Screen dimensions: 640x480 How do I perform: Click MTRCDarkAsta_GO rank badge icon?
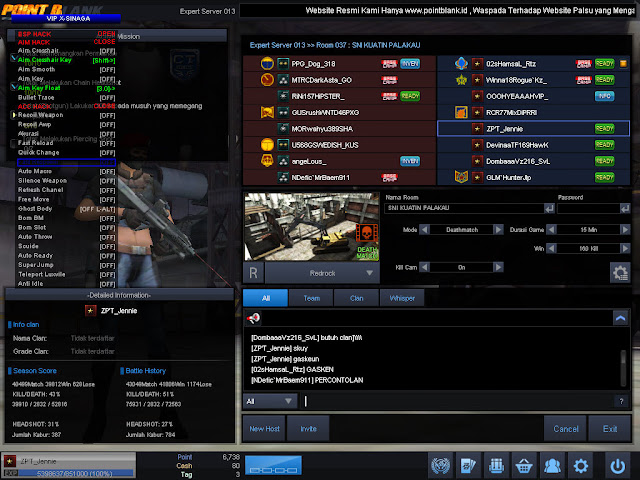267,79
